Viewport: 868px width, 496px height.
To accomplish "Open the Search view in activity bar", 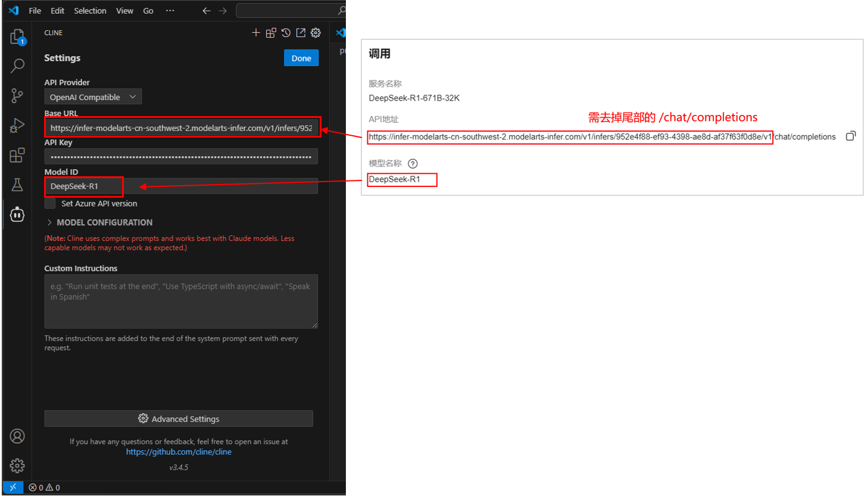I will point(17,65).
